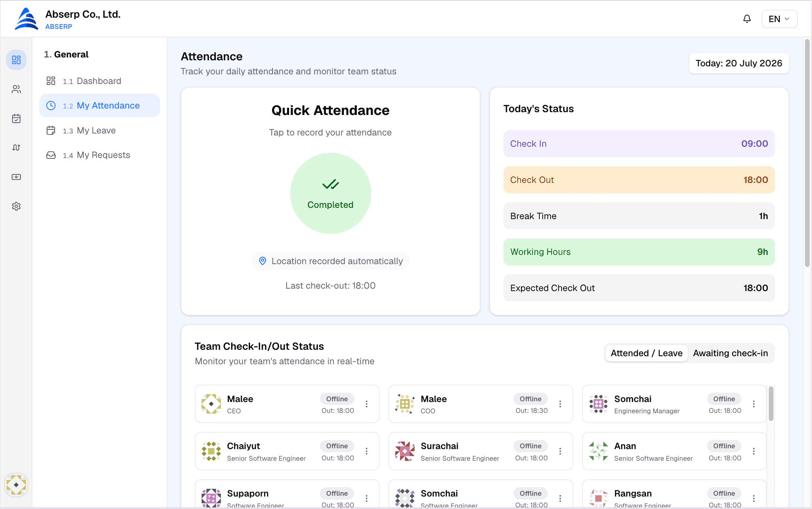Open 1.3 My Leave
Screen dimensions: 812x509
pos(100,130)
